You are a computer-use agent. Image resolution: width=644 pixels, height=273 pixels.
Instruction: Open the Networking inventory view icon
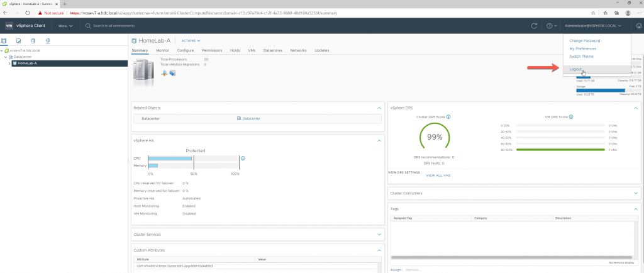(48, 41)
